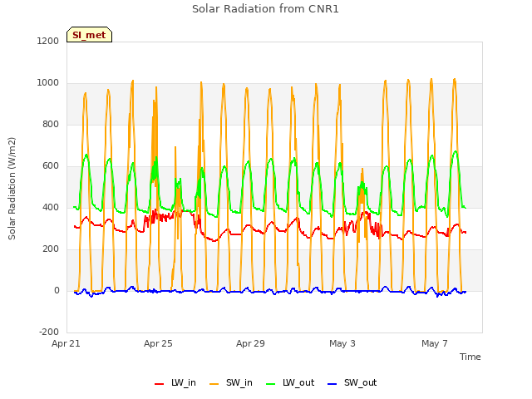Image resolution: width=532 pixels, height=399 pixels.
Task: Click the May 3 x-axis label
Action: [342, 343]
